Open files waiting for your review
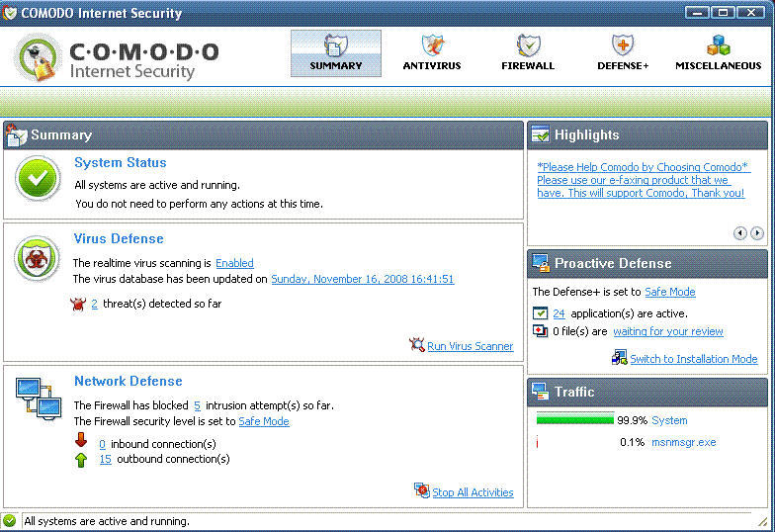Image resolution: width=775 pixels, height=532 pixels. [x=668, y=331]
